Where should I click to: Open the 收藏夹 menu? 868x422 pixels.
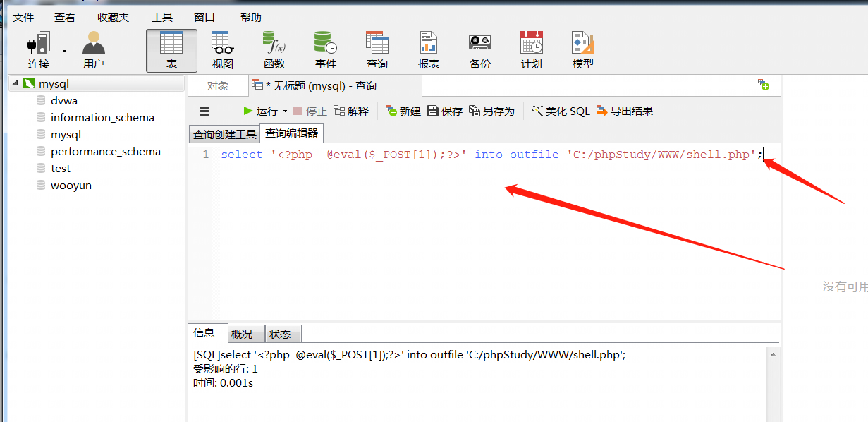(x=114, y=17)
